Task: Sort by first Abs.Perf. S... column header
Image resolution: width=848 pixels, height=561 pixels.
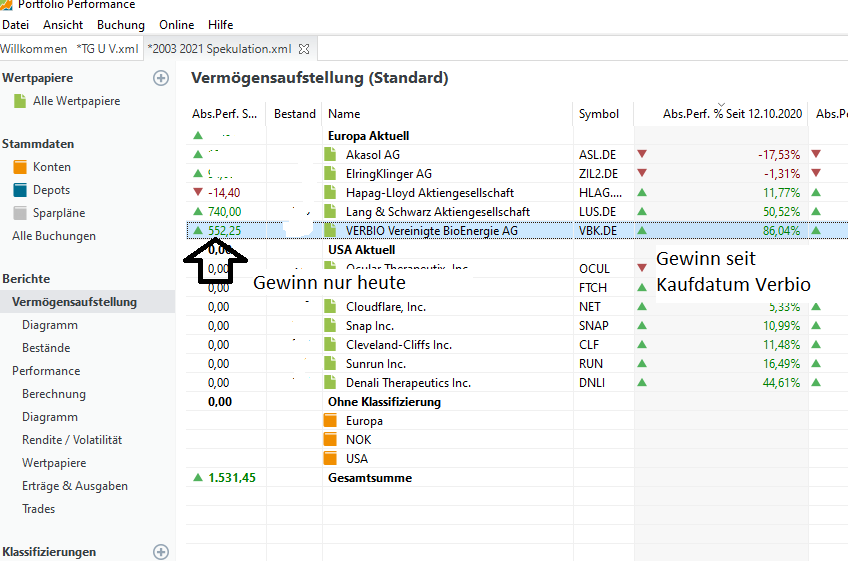Action: (224, 114)
